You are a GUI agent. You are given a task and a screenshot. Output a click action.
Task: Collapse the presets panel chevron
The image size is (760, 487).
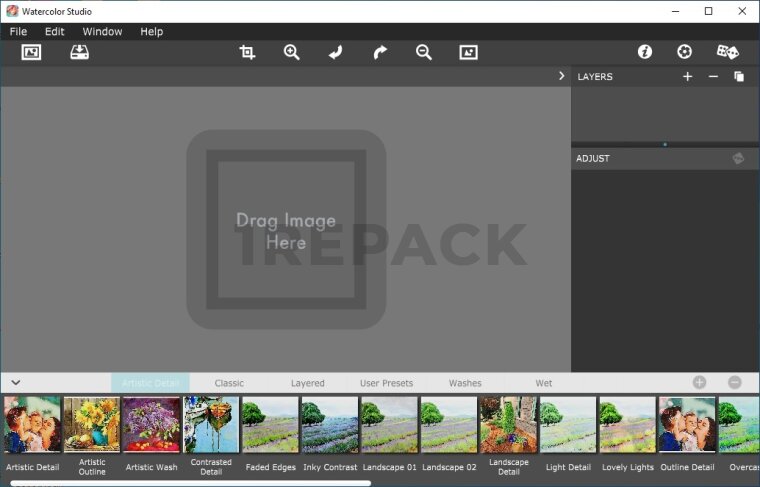click(x=15, y=383)
